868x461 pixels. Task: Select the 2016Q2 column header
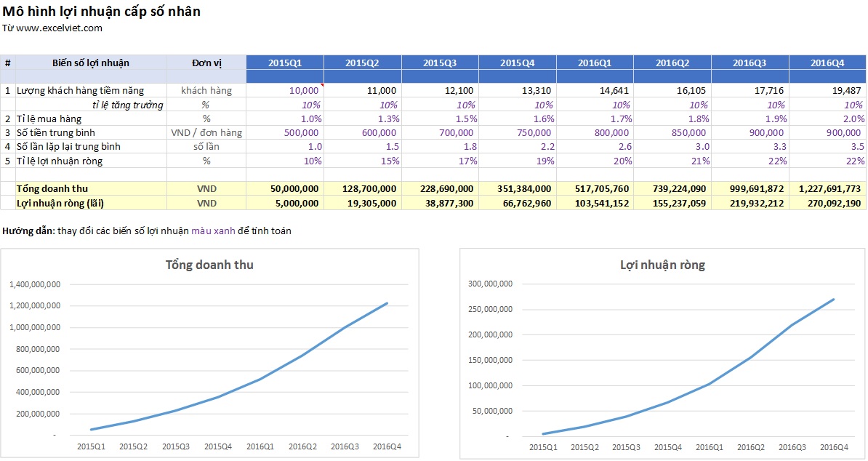(x=672, y=63)
